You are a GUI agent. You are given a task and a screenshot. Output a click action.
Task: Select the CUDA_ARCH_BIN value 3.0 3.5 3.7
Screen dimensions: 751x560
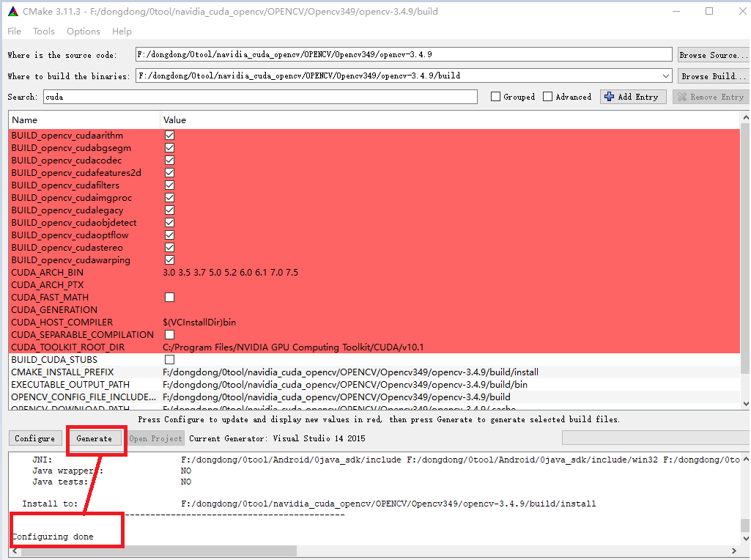point(230,273)
